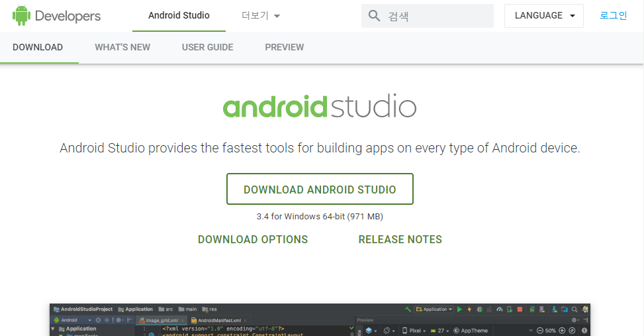Image resolution: width=644 pixels, height=336 pixels.
Task: Open the API 27 dropdown in preview toolbar
Action: (439, 331)
